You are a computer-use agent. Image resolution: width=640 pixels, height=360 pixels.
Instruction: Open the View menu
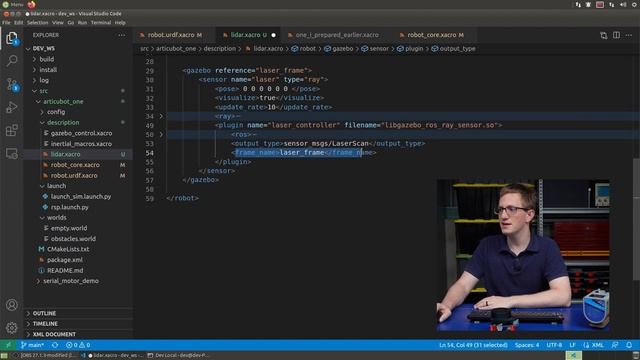tap(58, 22)
